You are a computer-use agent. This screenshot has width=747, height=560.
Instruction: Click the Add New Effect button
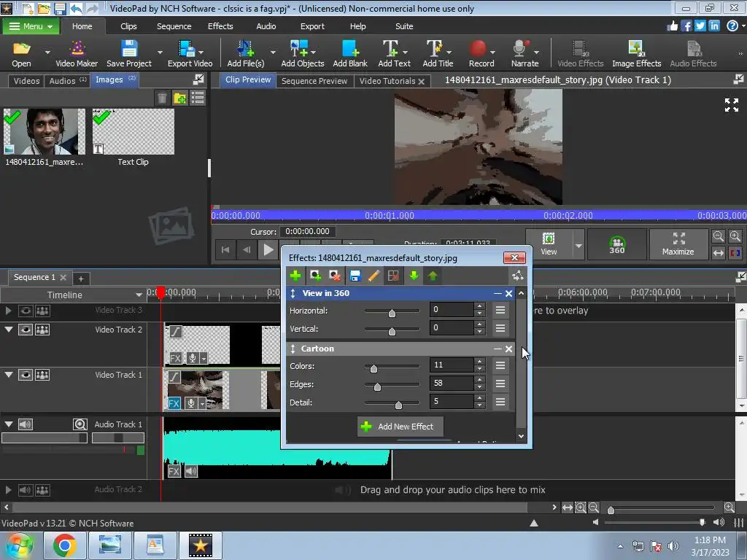pos(400,427)
